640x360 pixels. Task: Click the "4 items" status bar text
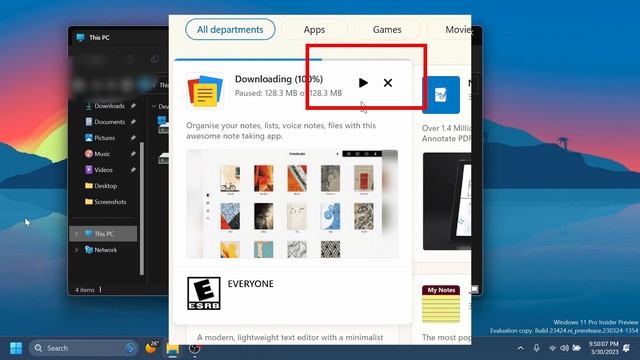coord(85,290)
